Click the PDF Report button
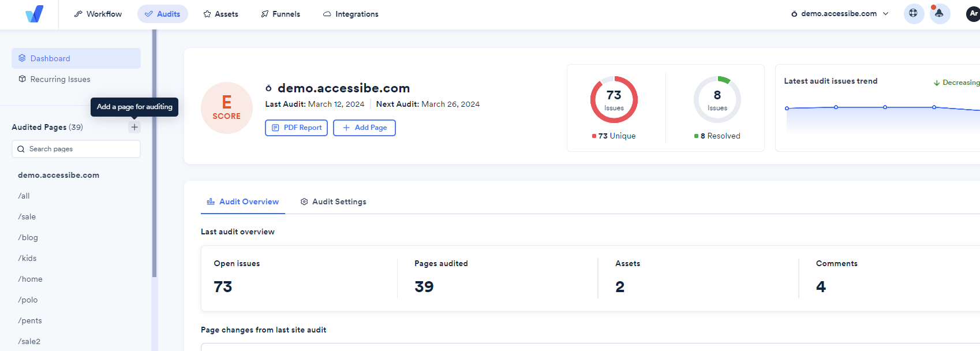The image size is (980, 351). click(x=296, y=128)
